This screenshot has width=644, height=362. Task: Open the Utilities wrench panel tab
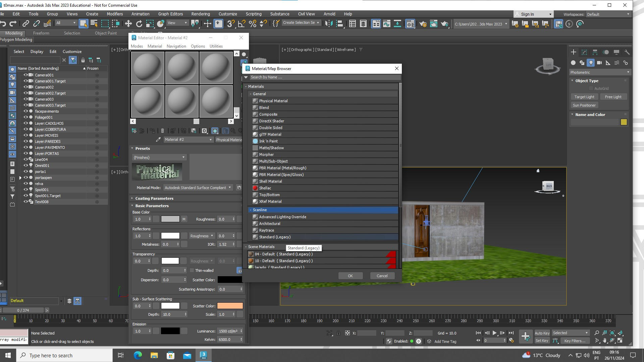[x=627, y=52]
